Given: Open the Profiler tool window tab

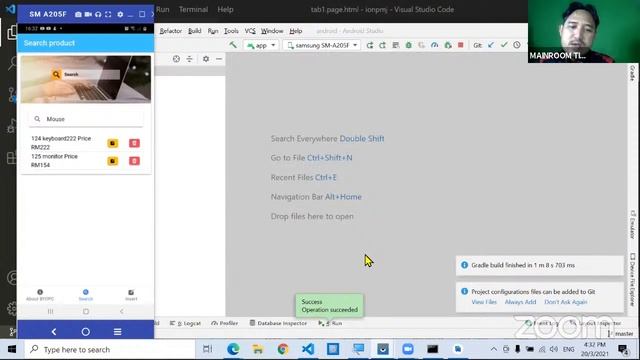Looking at the screenshot, I should tap(224, 323).
